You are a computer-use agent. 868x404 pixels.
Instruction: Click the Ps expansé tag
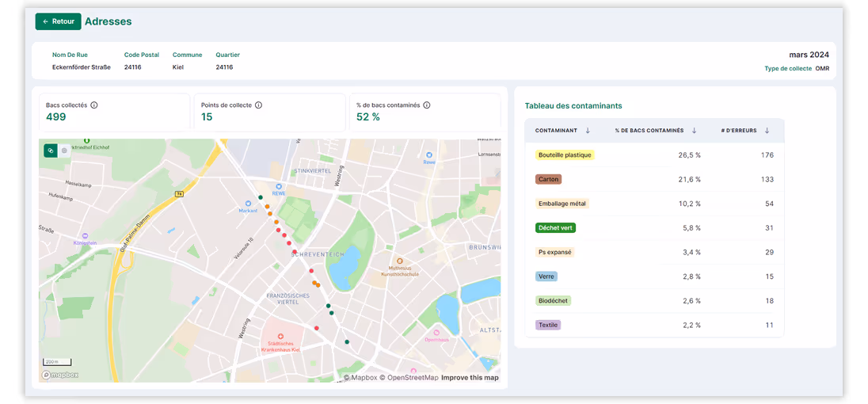point(554,252)
